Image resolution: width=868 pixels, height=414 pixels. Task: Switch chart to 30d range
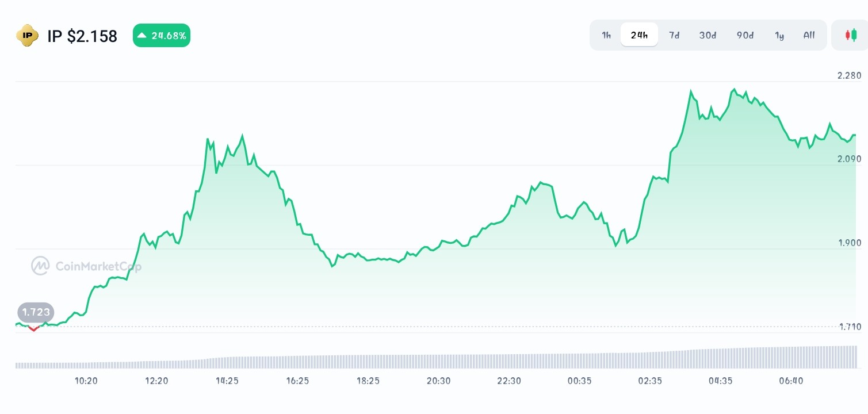pos(708,35)
